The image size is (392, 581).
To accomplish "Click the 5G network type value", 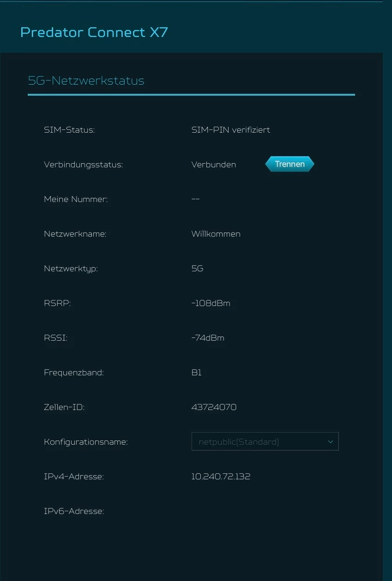I will pyautogui.click(x=197, y=269).
